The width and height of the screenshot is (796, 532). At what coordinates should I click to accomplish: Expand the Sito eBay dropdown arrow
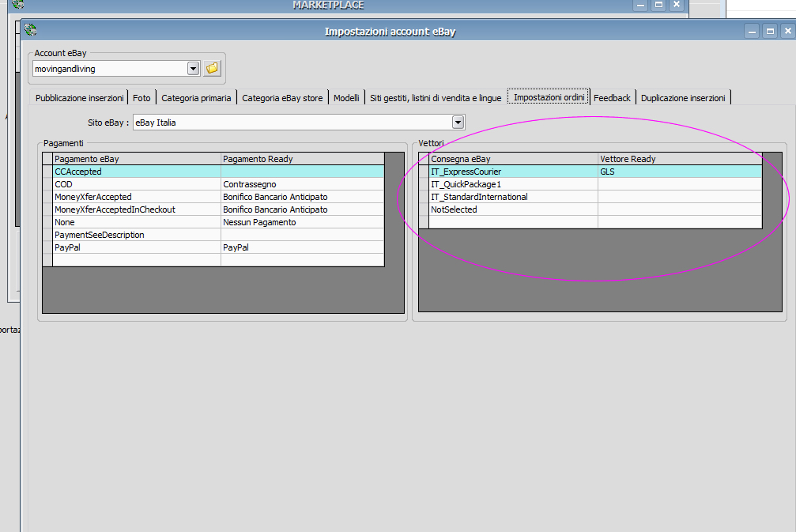458,123
